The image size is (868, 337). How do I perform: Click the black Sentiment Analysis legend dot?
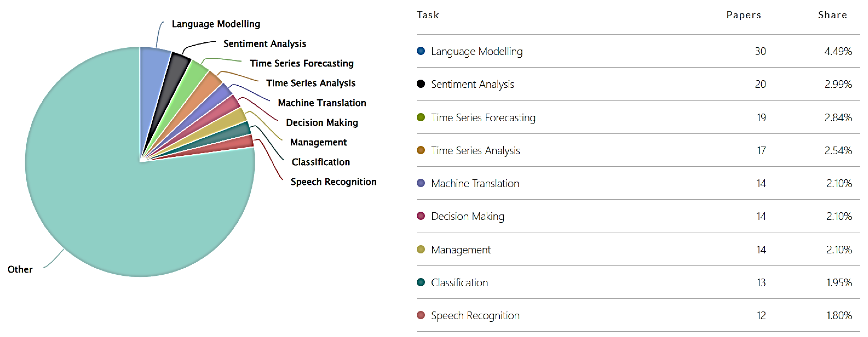point(421,84)
